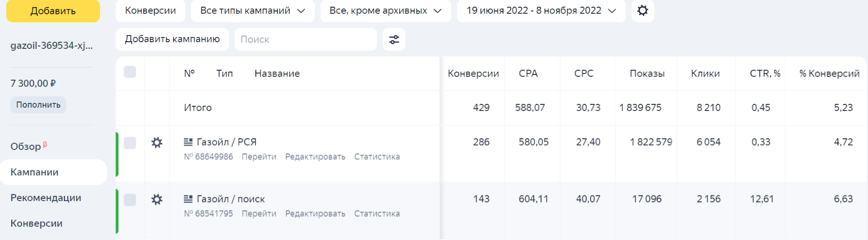Open the date range picker

[x=541, y=11]
